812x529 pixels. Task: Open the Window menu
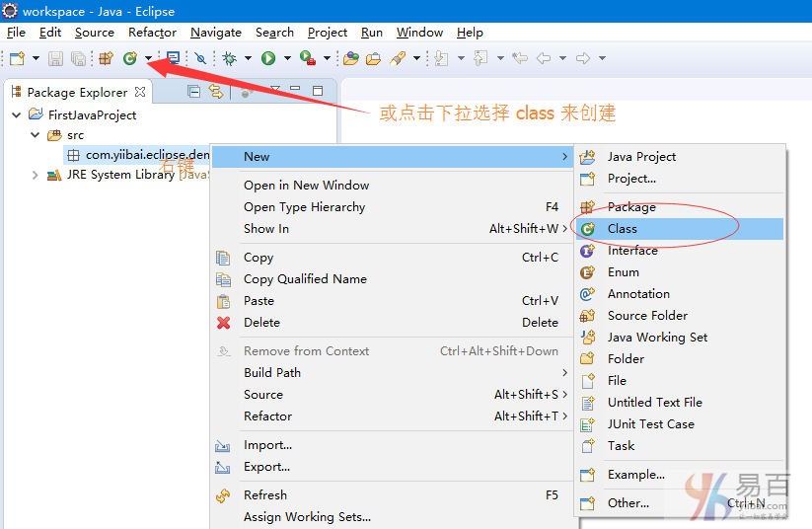click(419, 33)
